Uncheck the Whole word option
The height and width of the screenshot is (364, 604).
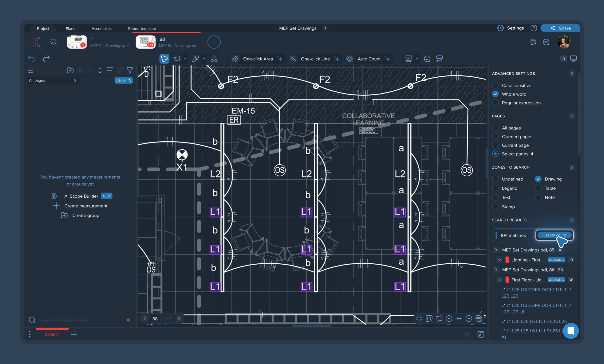point(495,94)
